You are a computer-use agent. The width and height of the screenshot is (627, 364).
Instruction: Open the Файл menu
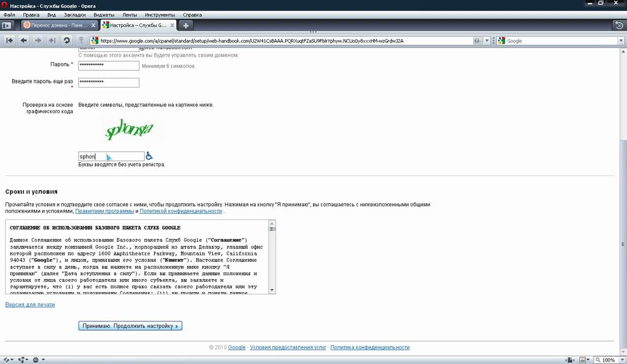click(9, 15)
